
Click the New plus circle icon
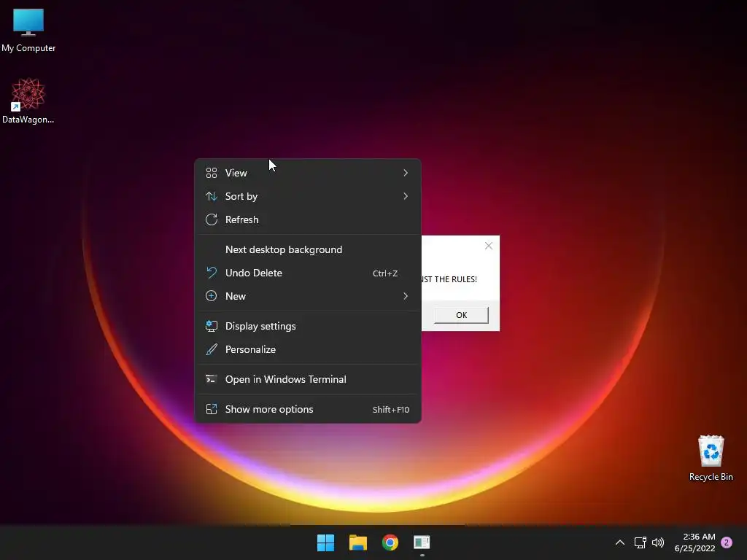coord(212,296)
